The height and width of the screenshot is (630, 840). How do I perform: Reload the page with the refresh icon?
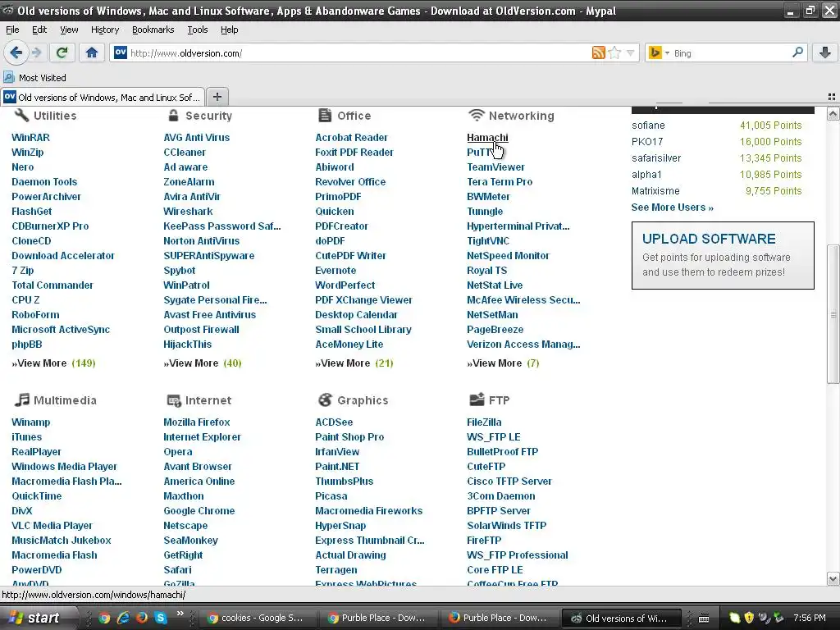[x=62, y=52]
